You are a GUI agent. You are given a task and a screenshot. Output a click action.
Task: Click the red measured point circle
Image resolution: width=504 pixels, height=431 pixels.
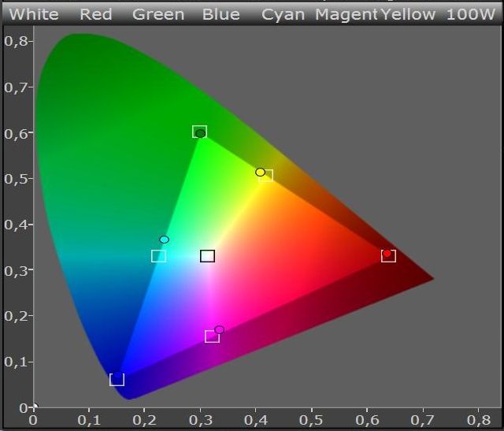tap(387, 254)
